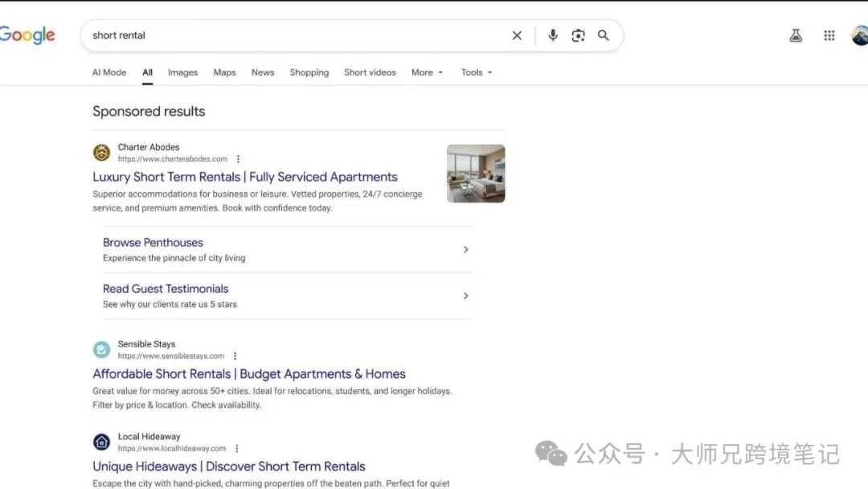Open the Google account profile avatar

coord(860,35)
